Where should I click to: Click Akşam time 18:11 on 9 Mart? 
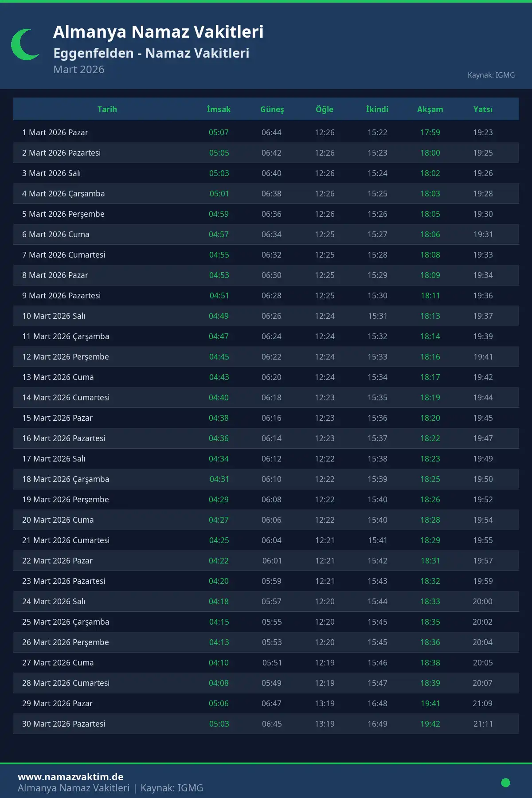[430, 296]
